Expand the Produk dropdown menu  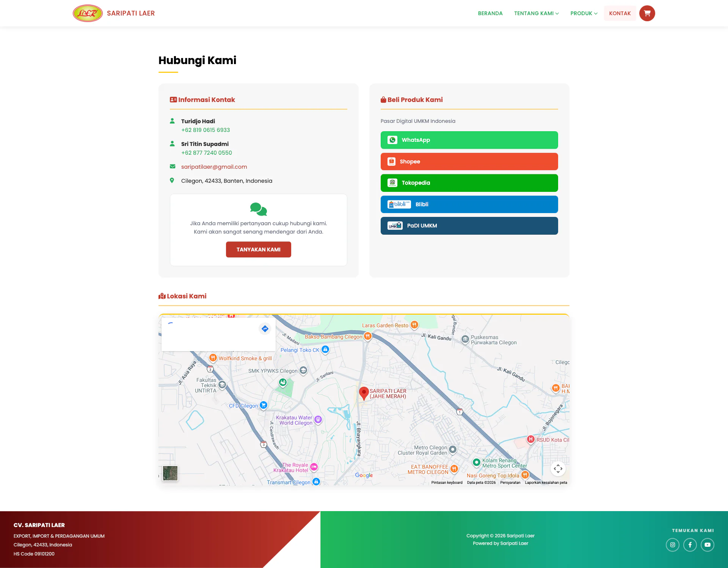(x=584, y=13)
